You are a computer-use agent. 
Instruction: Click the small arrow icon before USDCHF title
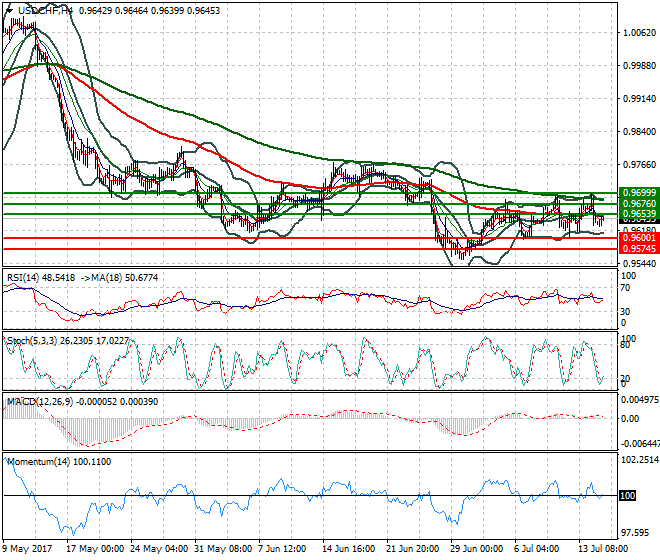(9, 11)
